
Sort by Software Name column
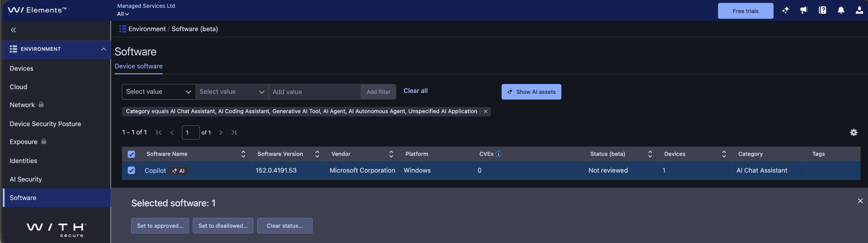click(243, 154)
